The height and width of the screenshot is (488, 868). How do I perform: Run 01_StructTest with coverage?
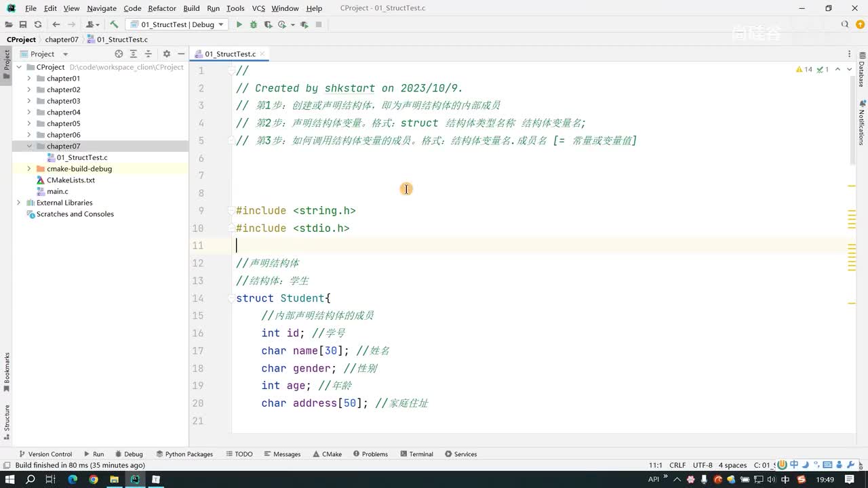tap(268, 24)
